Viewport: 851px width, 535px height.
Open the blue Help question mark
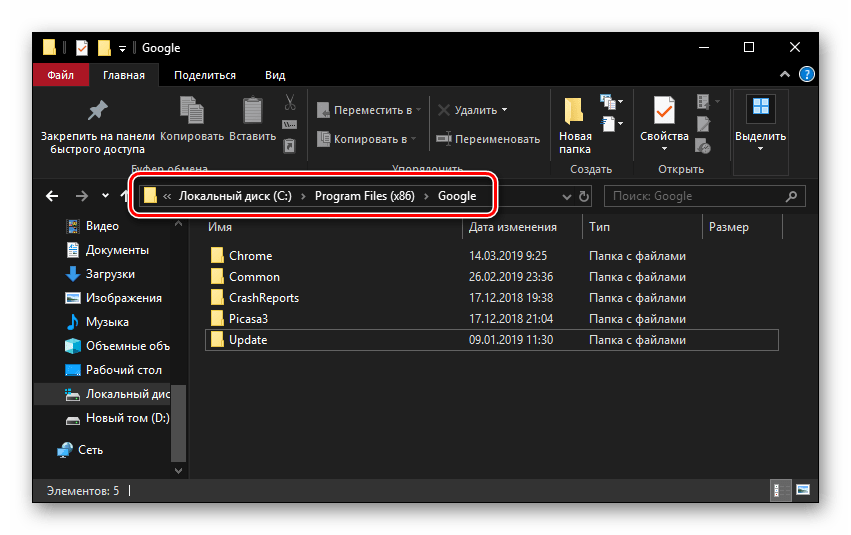coord(807,75)
